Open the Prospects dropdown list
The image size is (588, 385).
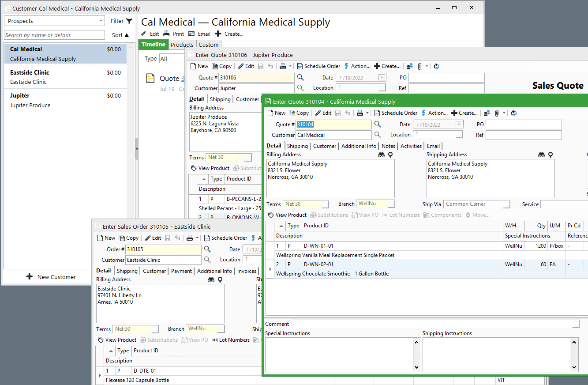pos(101,21)
